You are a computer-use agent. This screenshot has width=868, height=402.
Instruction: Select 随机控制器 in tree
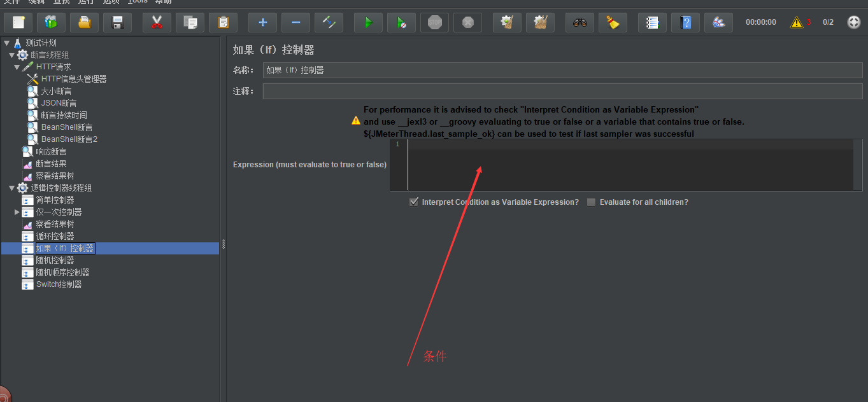[x=55, y=260]
